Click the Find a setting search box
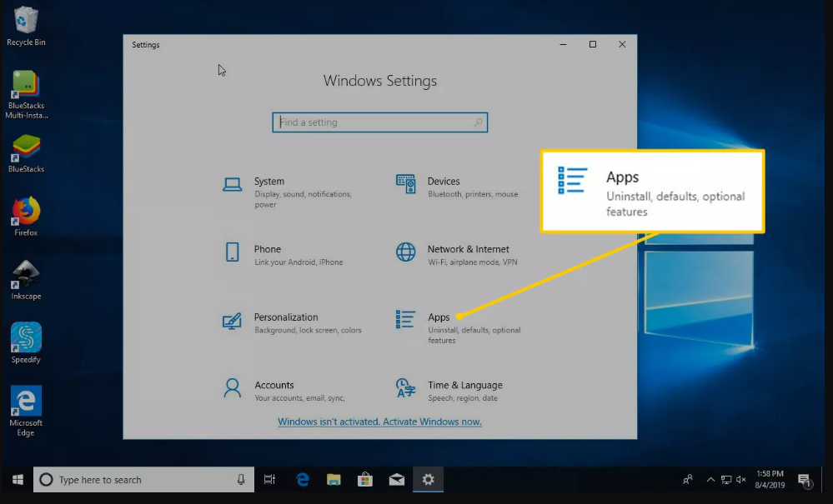The width and height of the screenshot is (833, 504). pos(380,122)
